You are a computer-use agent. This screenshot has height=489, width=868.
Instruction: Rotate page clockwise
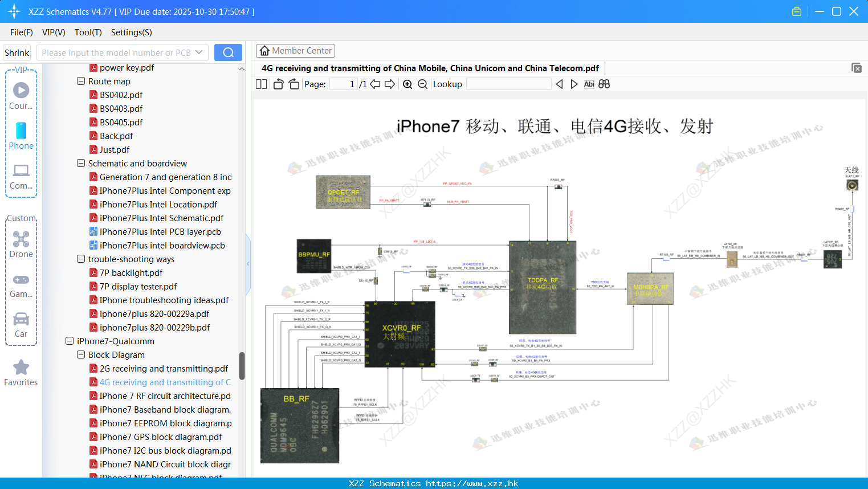tap(294, 84)
